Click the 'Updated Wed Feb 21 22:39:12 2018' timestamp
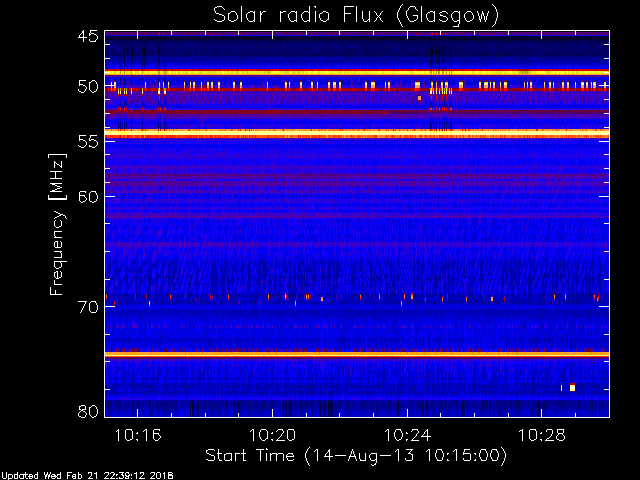This screenshot has height=480, width=640. pos(87,476)
